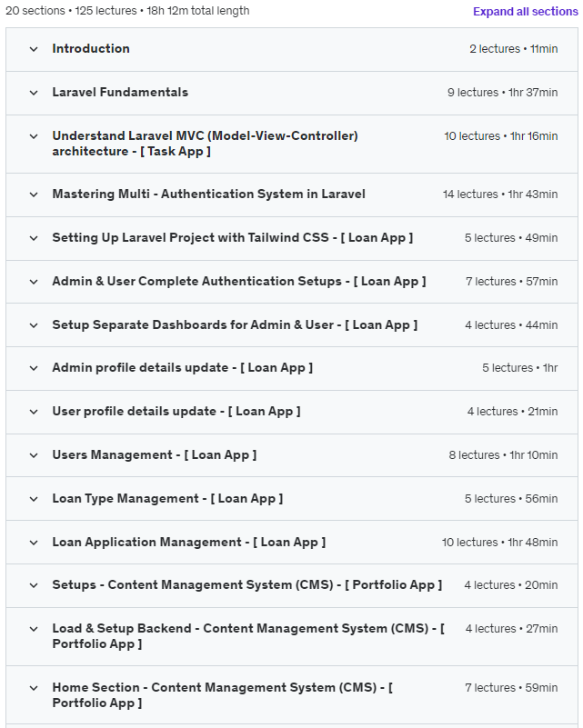Open Users Management - [ Loan App ] title

point(155,455)
